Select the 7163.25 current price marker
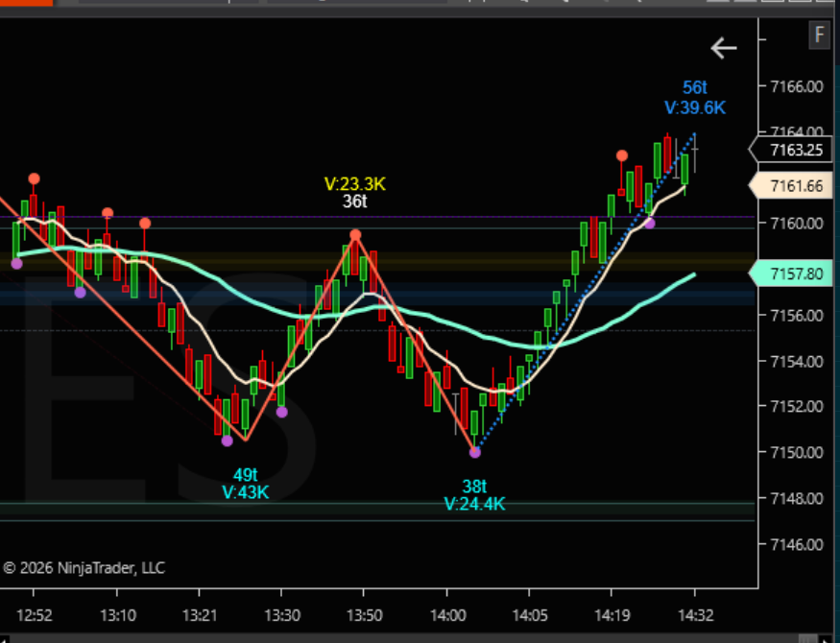The image size is (840, 643). pos(791,150)
